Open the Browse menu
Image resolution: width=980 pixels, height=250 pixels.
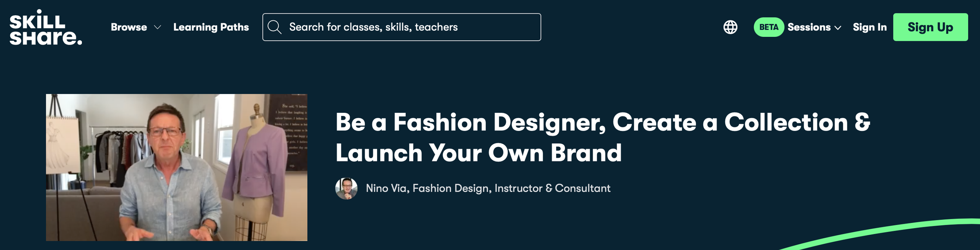tap(129, 27)
